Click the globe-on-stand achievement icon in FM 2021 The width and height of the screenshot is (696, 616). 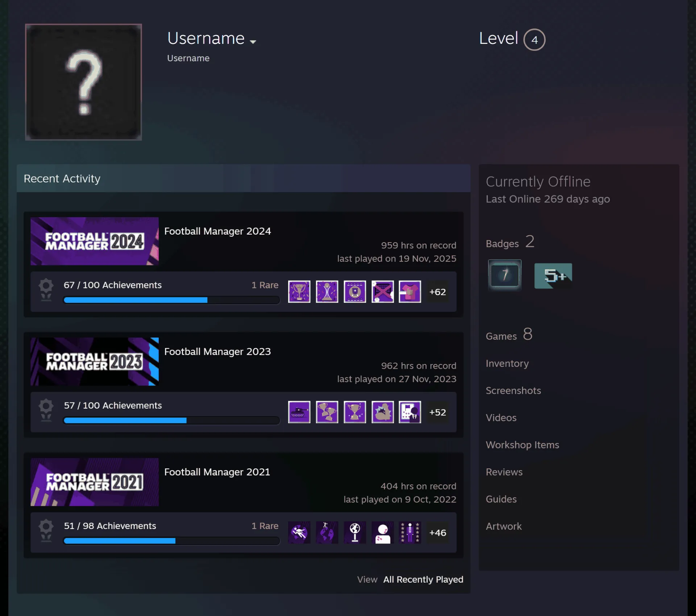(x=355, y=532)
